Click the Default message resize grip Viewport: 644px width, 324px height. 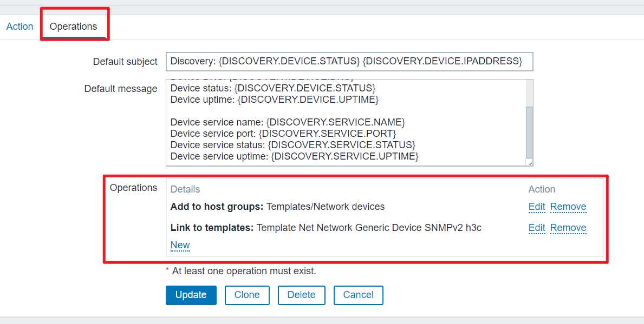[x=530, y=163]
